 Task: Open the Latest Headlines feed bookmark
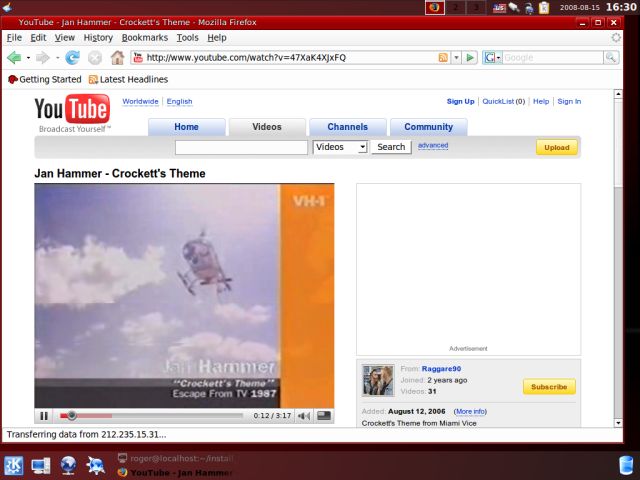point(128,79)
